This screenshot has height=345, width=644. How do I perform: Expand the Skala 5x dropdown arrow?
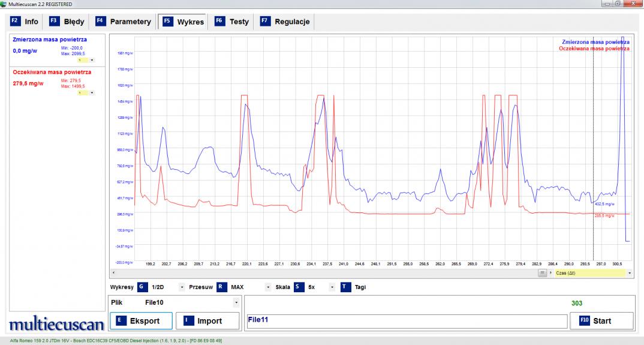332,287
